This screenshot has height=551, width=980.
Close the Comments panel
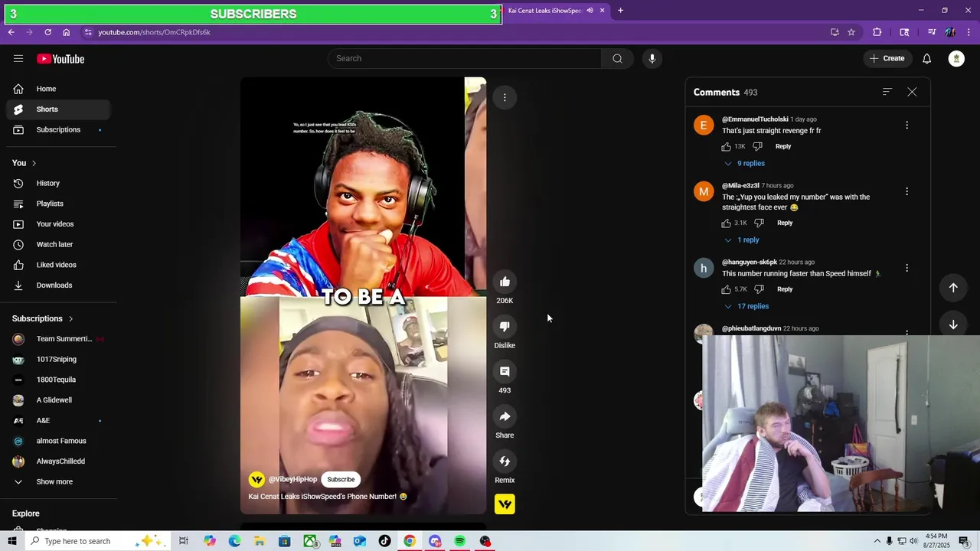(912, 92)
